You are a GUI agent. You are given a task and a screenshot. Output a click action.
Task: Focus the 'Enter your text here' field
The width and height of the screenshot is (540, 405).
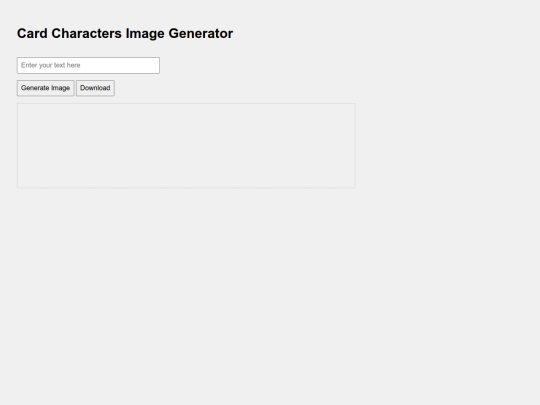(88, 65)
